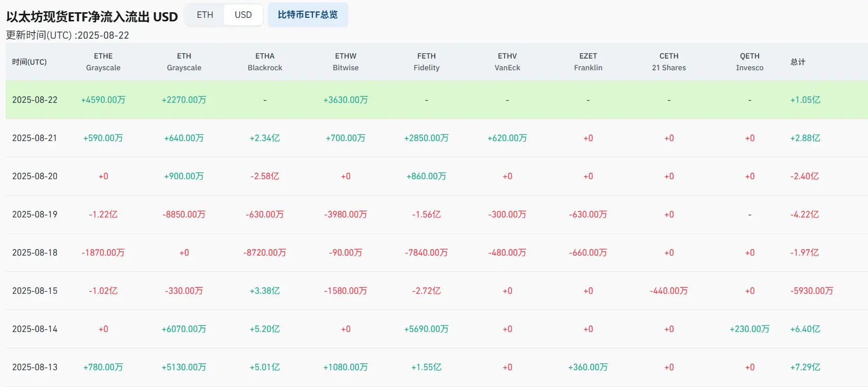
Task: Click the FETH Fidelity column header
Action: click(x=427, y=62)
